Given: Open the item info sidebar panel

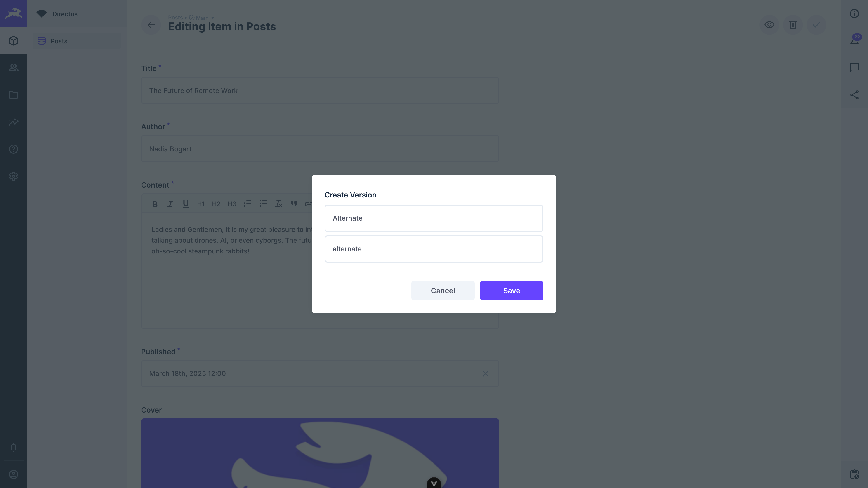Looking at the screenshot, I should point(854,14).
